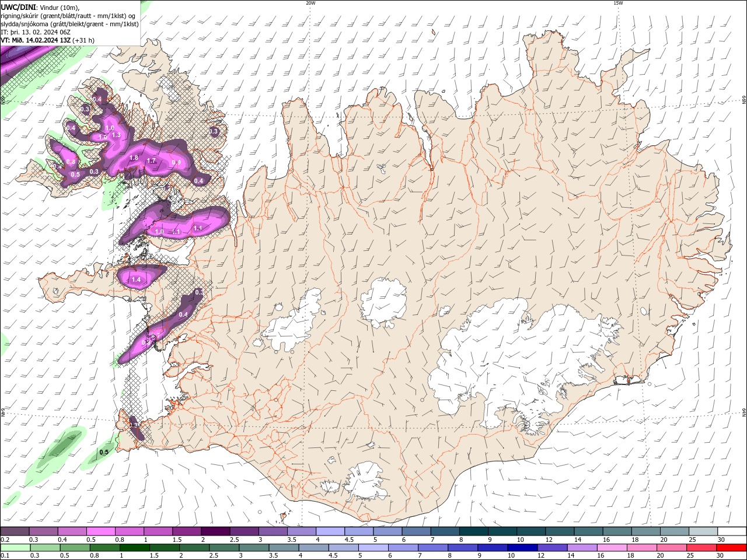Pick the dark teal 8–9 swatch, snow scale
This screenshot has width=747, height=560.
pyautogui.click(x=473, y=531)
